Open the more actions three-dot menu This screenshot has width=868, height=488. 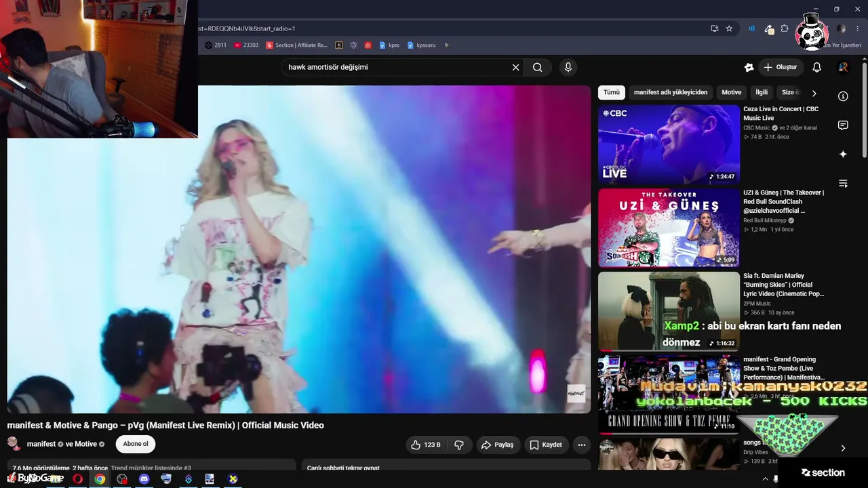click(581, 445)
